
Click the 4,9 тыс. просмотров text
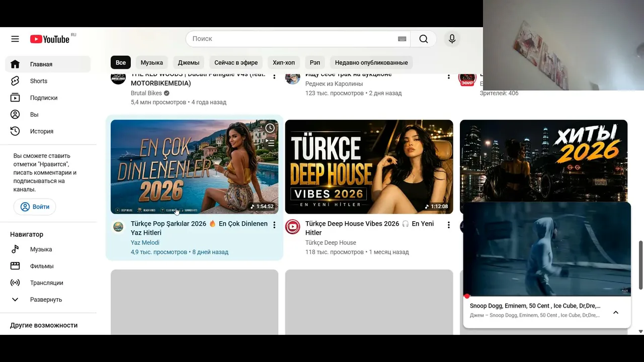pos(159,252)
